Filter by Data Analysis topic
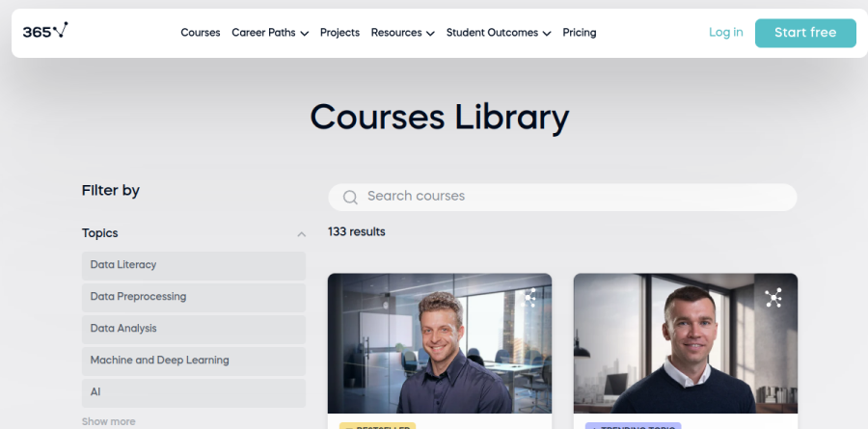The height and width of the screenshot is (429, 868). pos(194,330)
